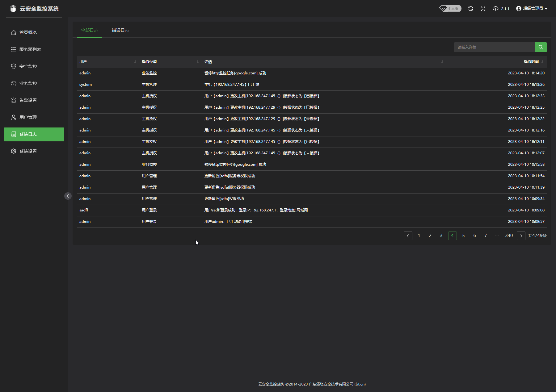556x392 pixels.
Task: Click the 个人版 edition badge
Action: pyautogui.click(x=450, y=9)
